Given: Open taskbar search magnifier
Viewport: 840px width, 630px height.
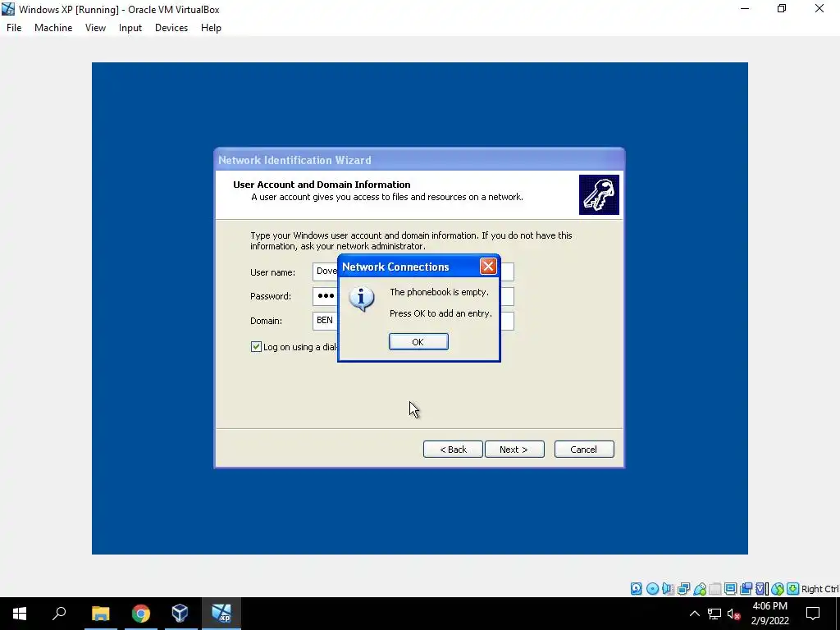Looking at the screenshot, I should (x=59, y=614).
